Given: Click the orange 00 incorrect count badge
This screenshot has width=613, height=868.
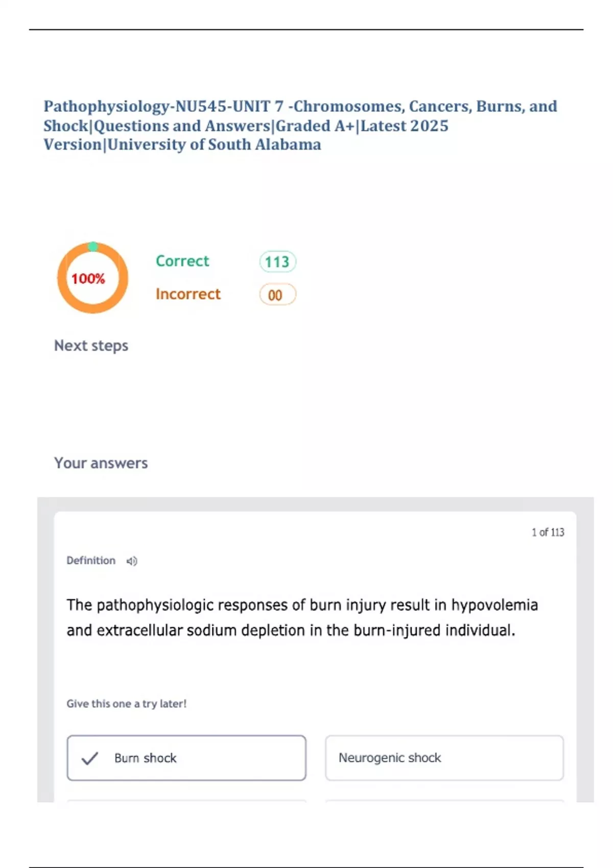Looking at the screenshot, I should pyautogui.click(x=277, y=295).
